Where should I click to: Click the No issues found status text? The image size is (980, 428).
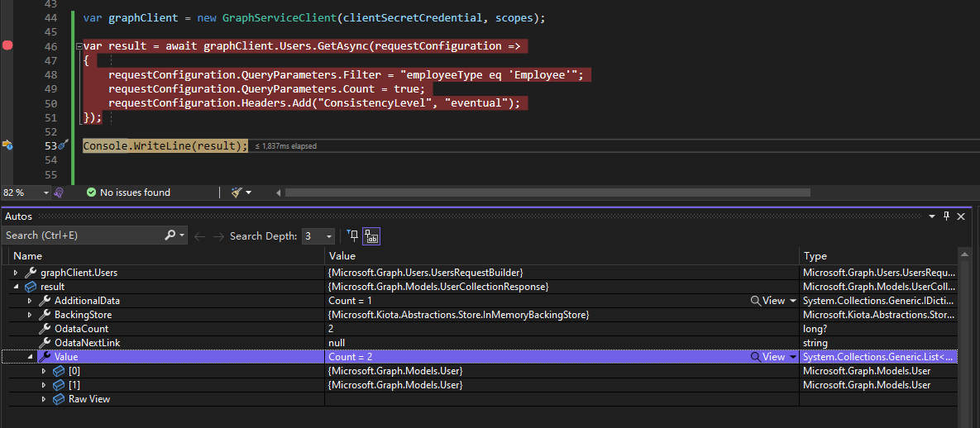pos(135,193)
